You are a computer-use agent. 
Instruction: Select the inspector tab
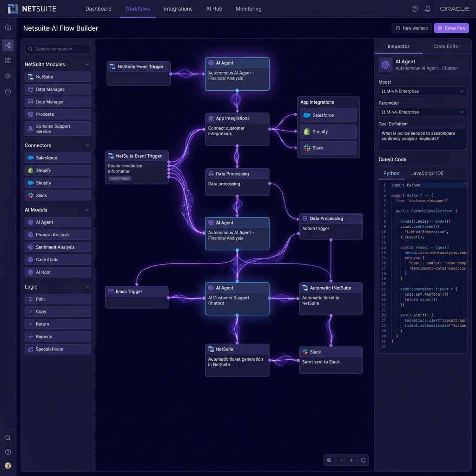[x=398, y=46]
